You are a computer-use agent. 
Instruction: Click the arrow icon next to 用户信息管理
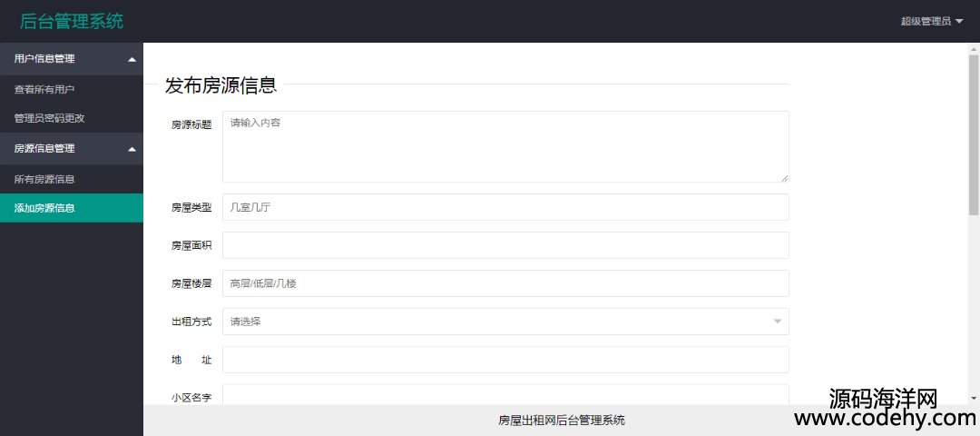click(x=132, y=59)
